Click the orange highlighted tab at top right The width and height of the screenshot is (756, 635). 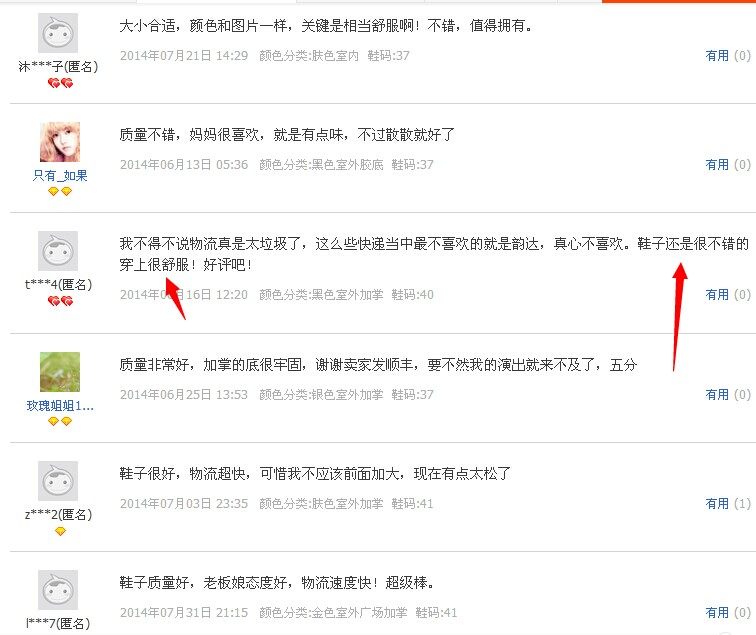click(679, 1)
